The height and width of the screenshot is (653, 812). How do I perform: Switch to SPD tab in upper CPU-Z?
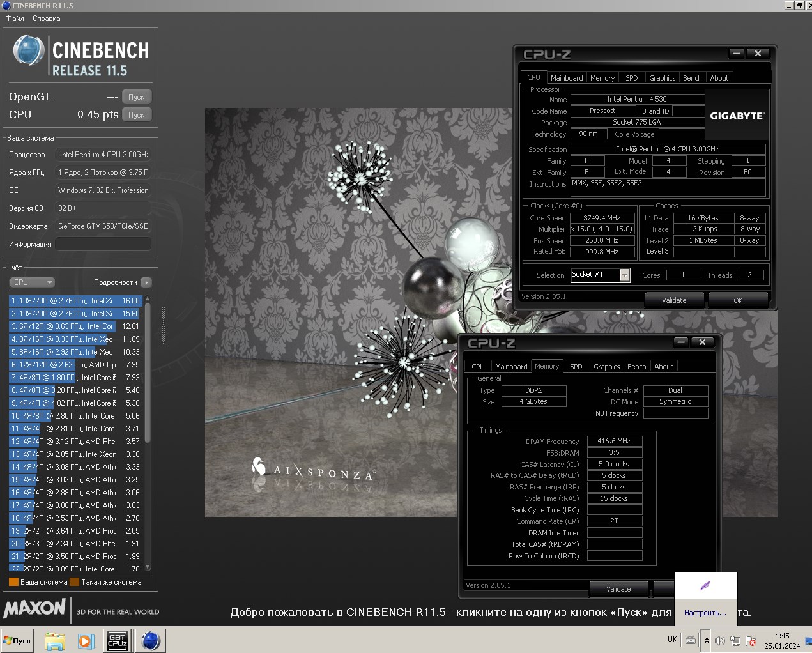(631, 78)
